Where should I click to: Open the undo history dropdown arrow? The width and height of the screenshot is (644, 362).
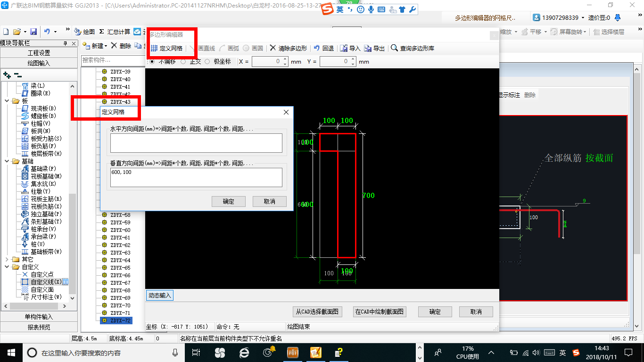point(55,32)
